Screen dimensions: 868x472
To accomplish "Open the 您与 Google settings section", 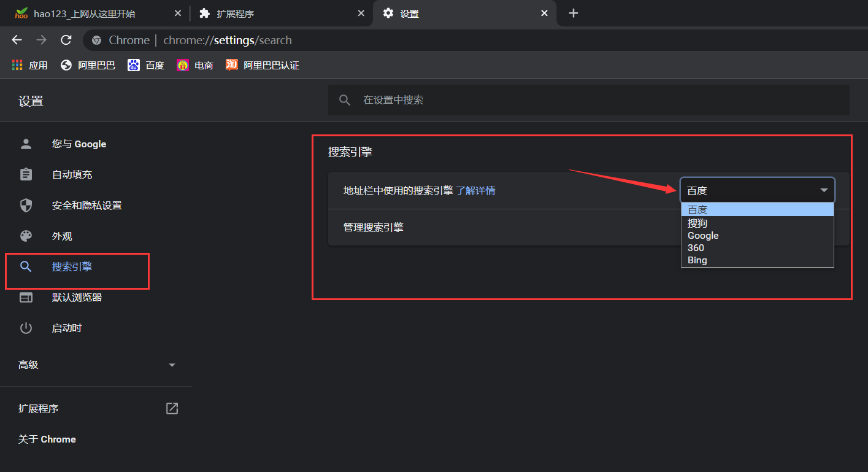I will click(79, 144).
